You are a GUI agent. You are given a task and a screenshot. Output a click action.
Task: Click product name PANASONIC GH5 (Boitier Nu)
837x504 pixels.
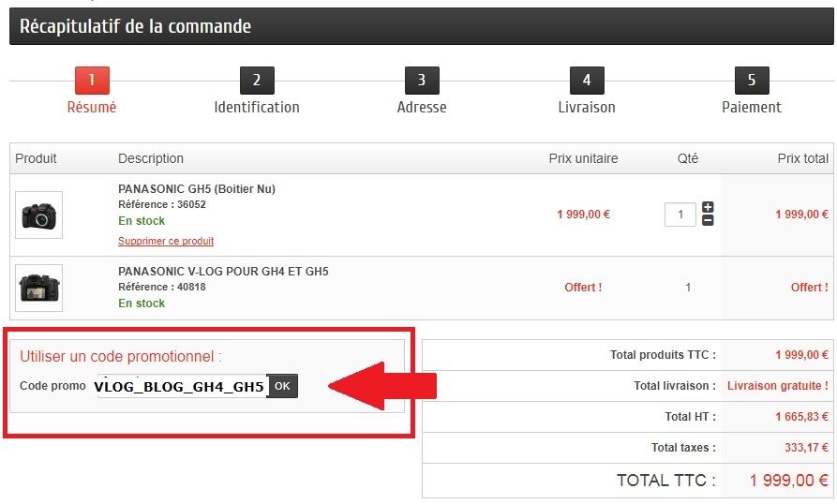pos(197,189)
